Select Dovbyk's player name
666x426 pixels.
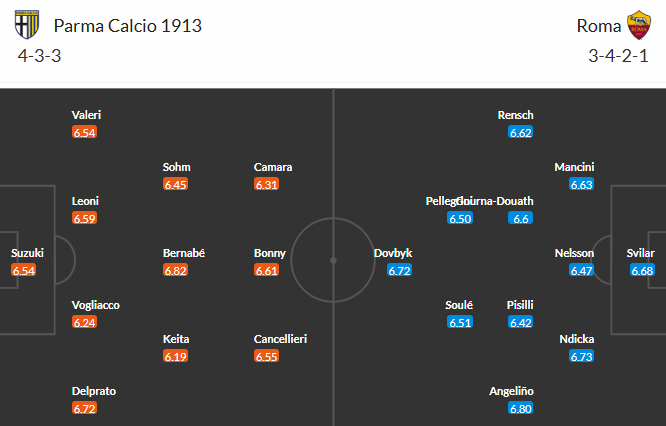[x=393, y=253]
